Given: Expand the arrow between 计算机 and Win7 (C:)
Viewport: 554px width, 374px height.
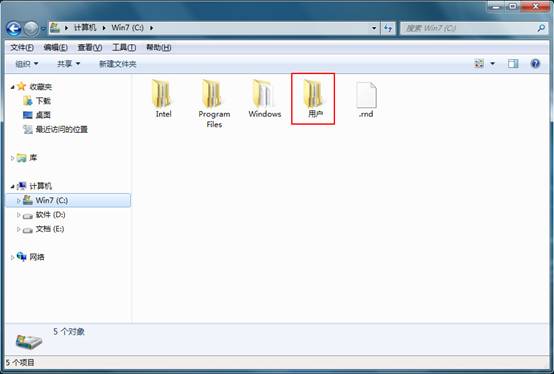Looking at the screenshot, I should tap(104, 28).
